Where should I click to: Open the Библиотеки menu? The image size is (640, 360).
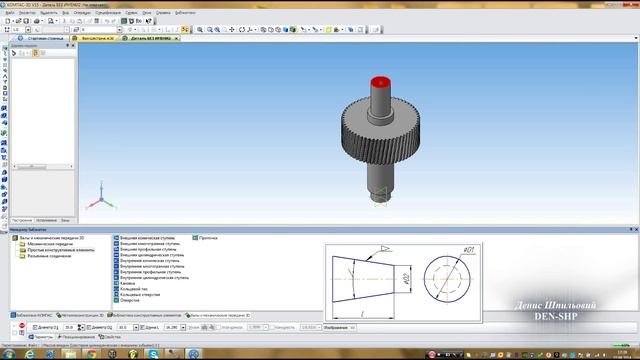point(185,13)
